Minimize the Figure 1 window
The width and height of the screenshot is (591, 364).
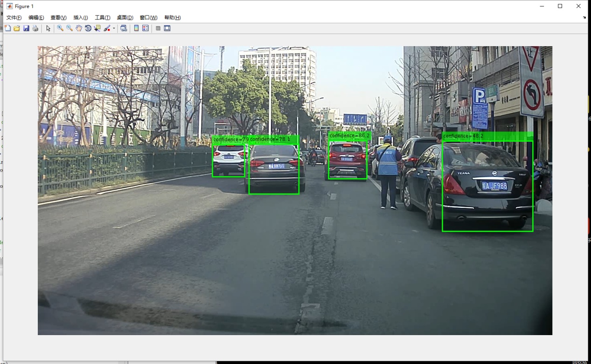[542, 6]
